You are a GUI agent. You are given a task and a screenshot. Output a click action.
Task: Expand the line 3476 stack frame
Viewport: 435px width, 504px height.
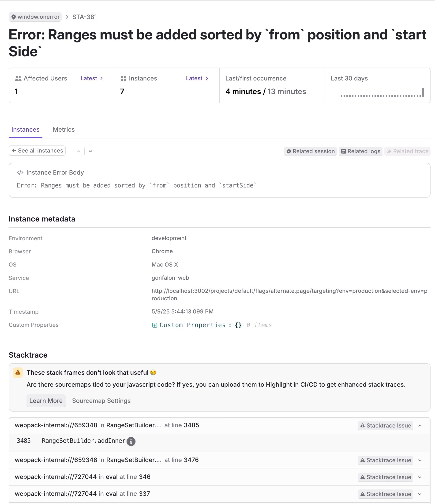click(x=420, y=460)
